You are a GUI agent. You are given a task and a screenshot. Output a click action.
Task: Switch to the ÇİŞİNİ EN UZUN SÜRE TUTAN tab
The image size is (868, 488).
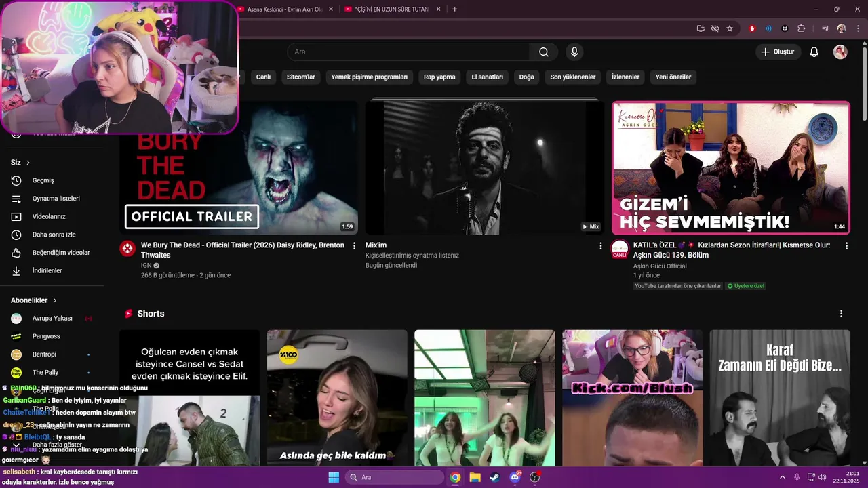[393, 9]
